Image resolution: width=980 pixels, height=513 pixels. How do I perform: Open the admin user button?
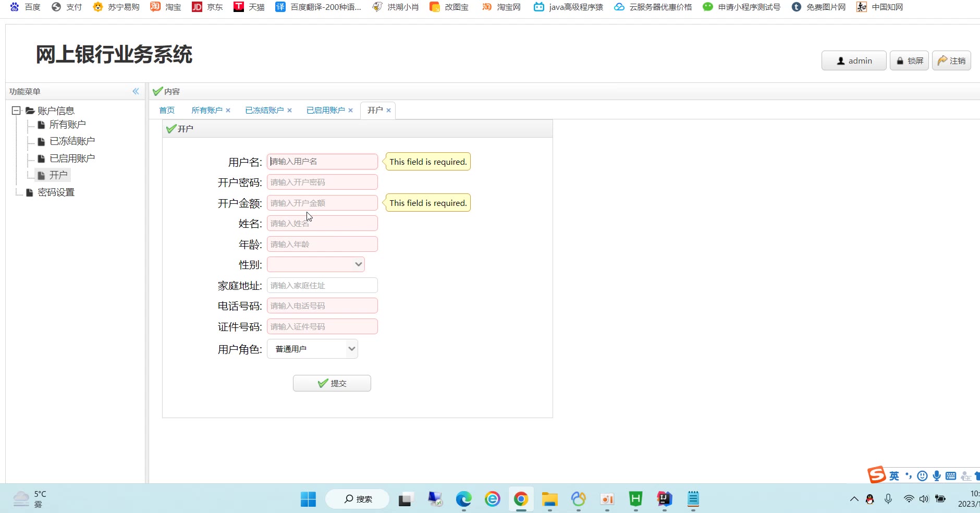point(854,61)
